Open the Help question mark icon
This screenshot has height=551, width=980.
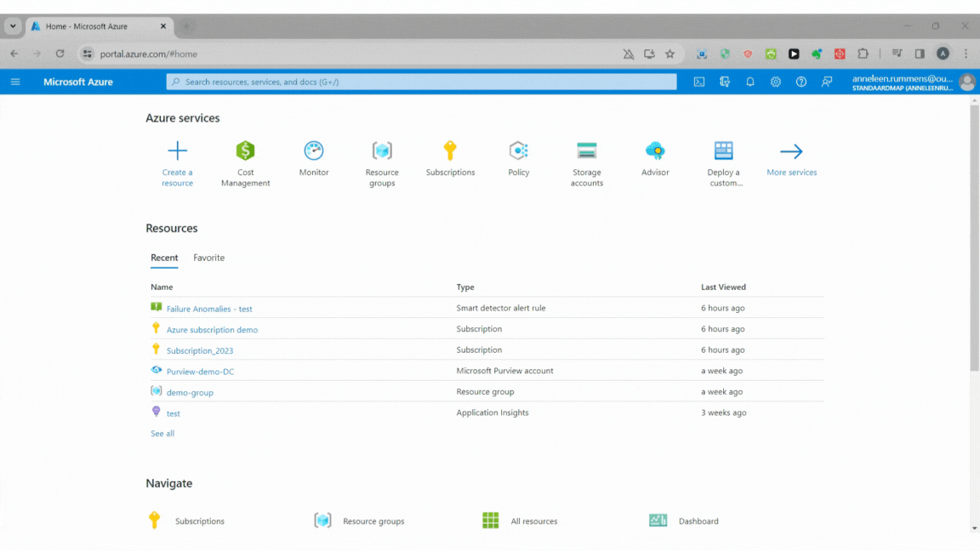[x=801, y=82]
